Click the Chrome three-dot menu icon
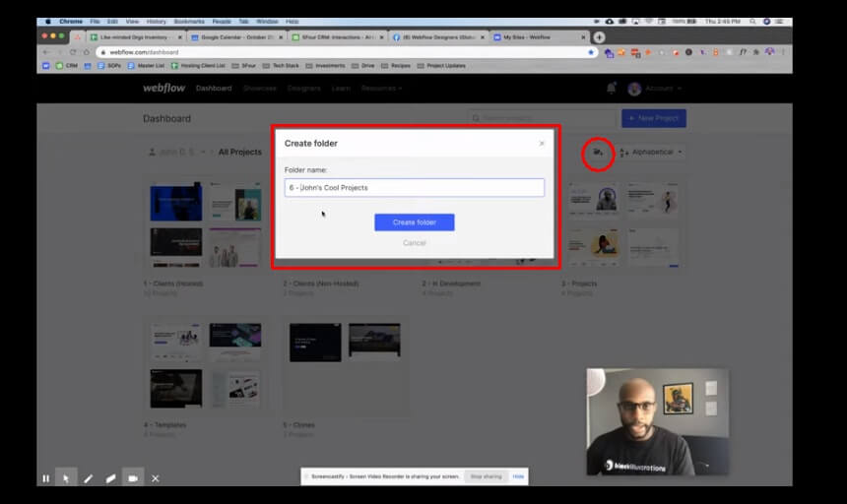Screen dimensions: 847x504 (783, 52)
